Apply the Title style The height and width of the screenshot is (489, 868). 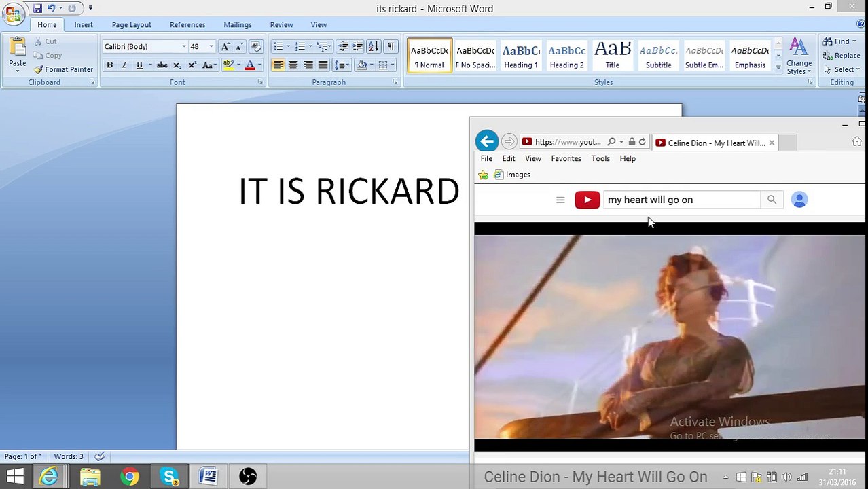pyautogui.click(x=613, y=56)
